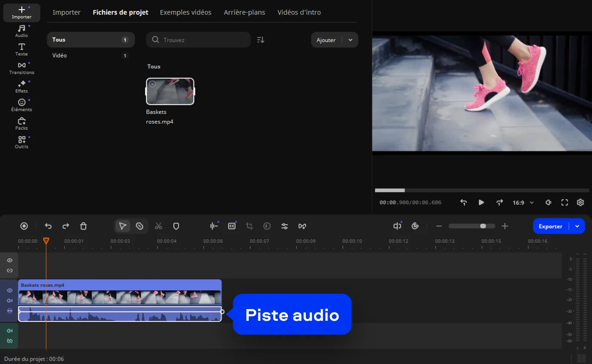This screenshot has width=592, height=364.
Task: Open the Effets panel in sidebar
Action: point(22,86)
